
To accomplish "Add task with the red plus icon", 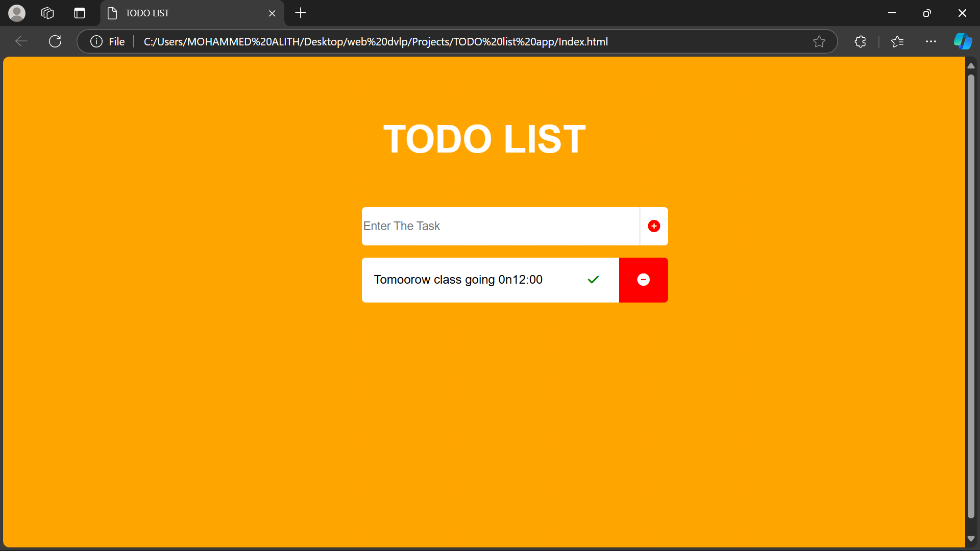I will click(654, 226).
